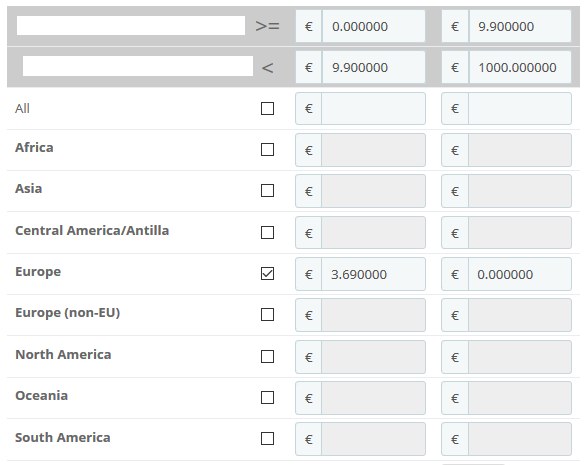Check the All zones checkbox
The image size is (585, 465).
click(267, 109)
